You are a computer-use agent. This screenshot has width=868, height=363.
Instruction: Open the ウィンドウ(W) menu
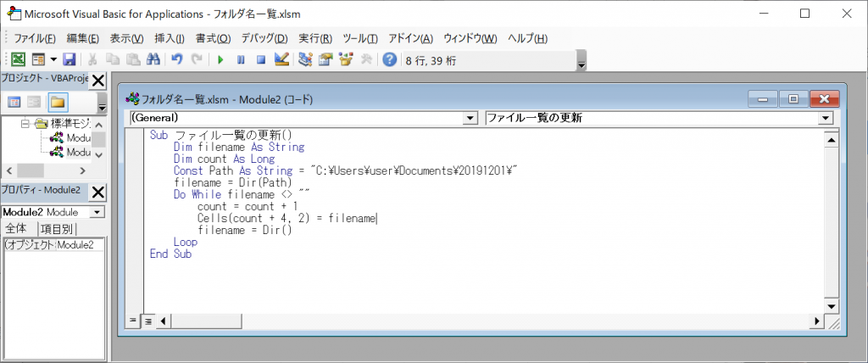pyautogui.click(x=470, y=39)
